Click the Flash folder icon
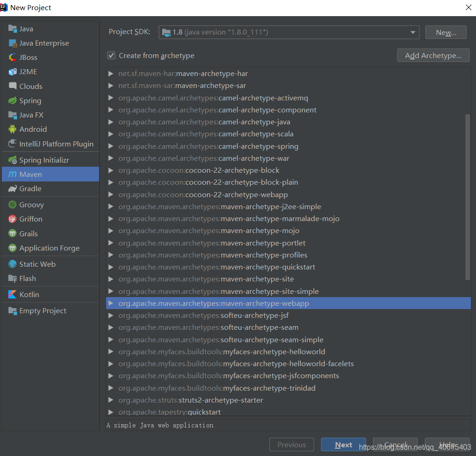476x456 pixels. point(12,279)
